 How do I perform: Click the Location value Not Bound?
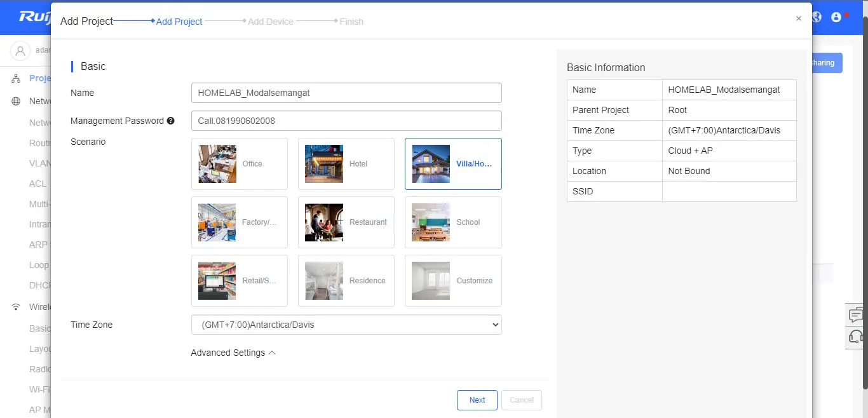(x=689, y=171)
